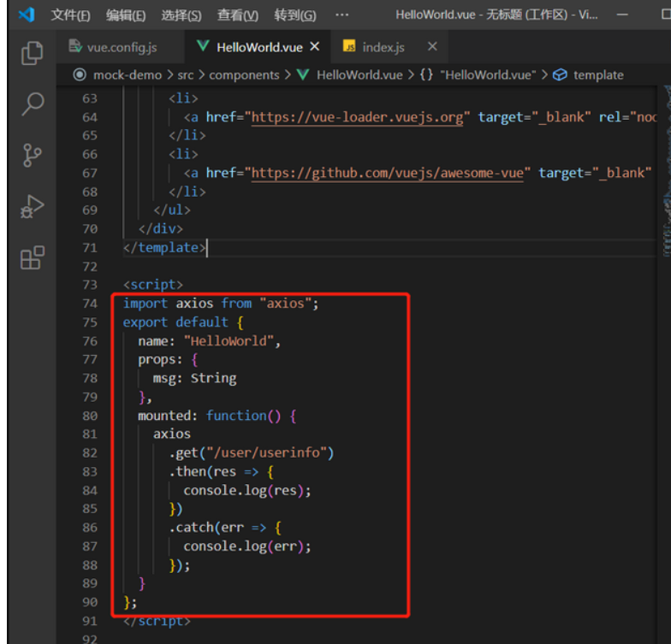Click the VS Code logo icon
671x644 pixels.
click(x=27, y=15)
